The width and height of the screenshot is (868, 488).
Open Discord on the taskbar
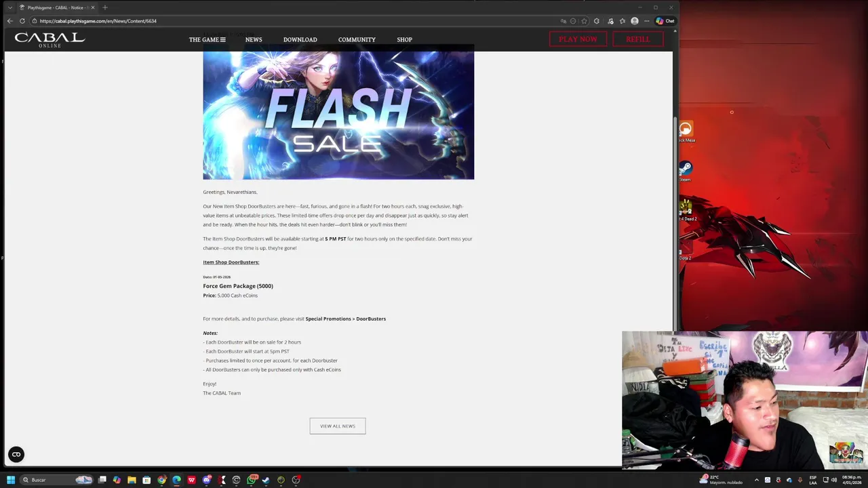point(207,480)
